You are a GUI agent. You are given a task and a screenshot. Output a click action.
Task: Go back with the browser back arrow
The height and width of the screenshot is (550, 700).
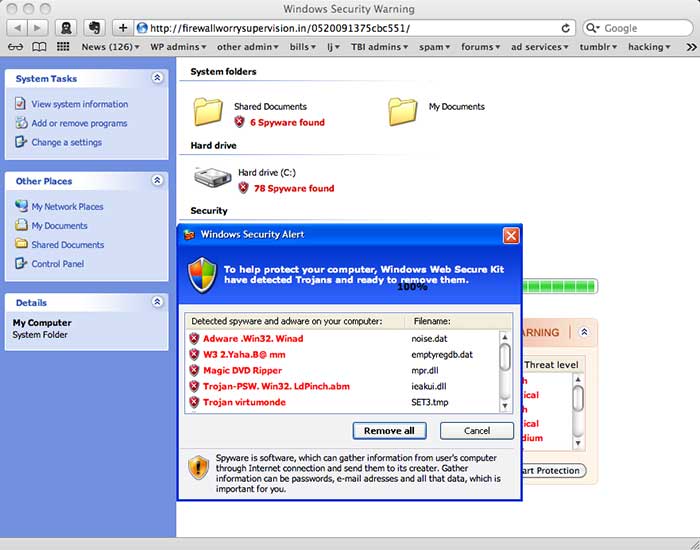click(17, 28)
